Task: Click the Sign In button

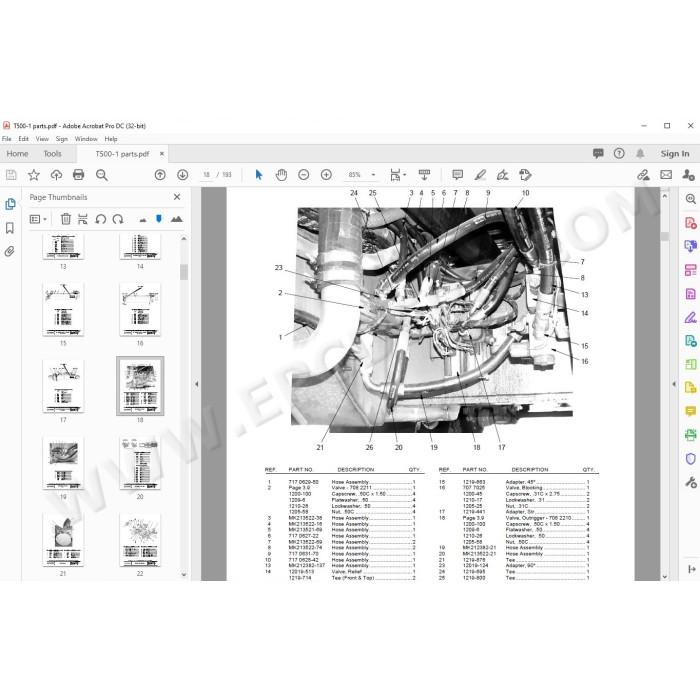Action: tap(675, 154)
